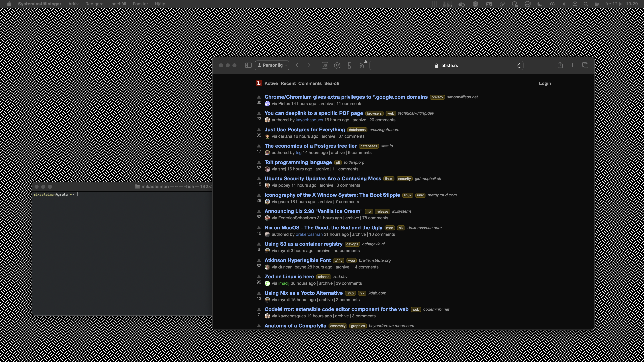Upvote the Just Use Postgres story
644x362 pixels.
pyautogui.click(x=259, y=129)
